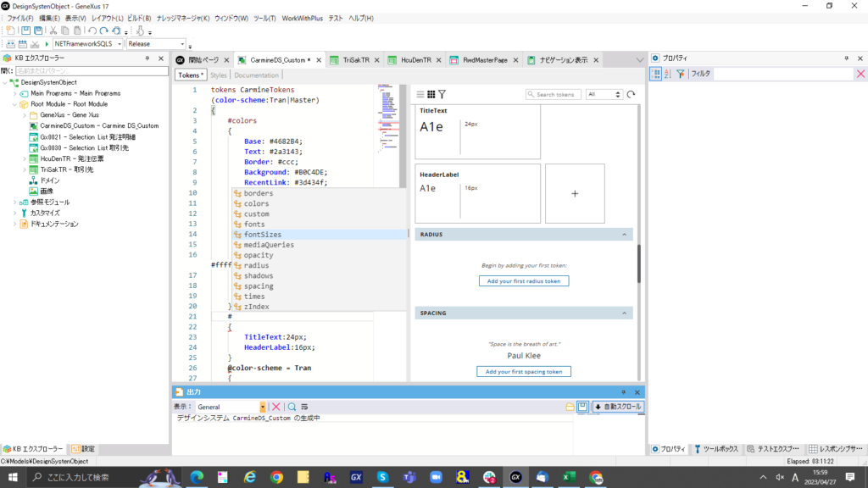Switch to the RwdMasterPage tab

click(x=485, y=60)
